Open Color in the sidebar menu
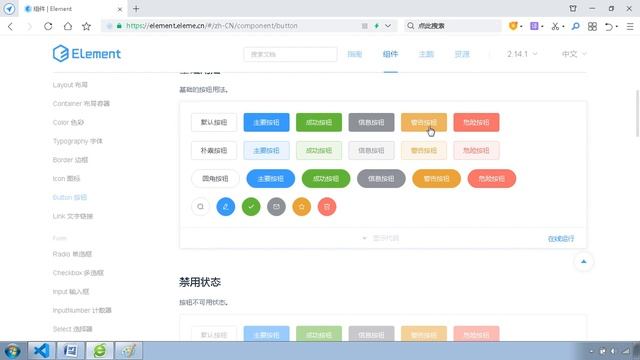640x360 pixels. point(68,122)
